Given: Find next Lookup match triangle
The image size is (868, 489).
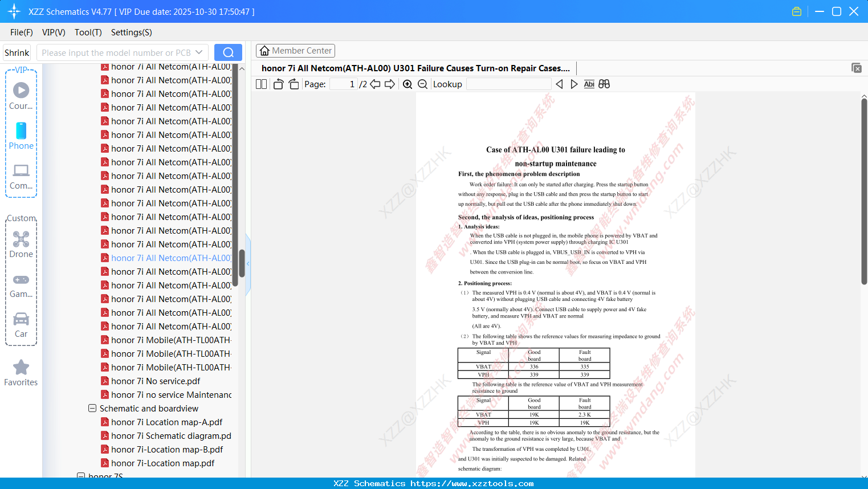Looking at the screenshot, I should click(574, 84).
